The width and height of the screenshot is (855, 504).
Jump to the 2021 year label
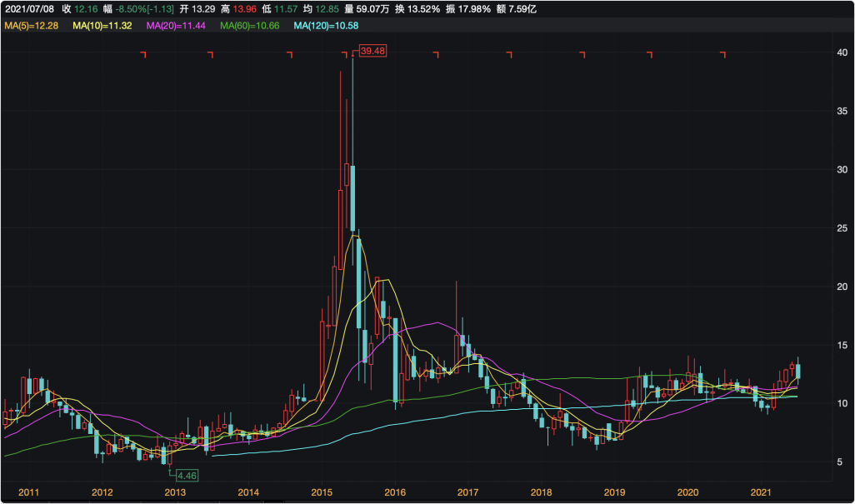pos(760,493)
